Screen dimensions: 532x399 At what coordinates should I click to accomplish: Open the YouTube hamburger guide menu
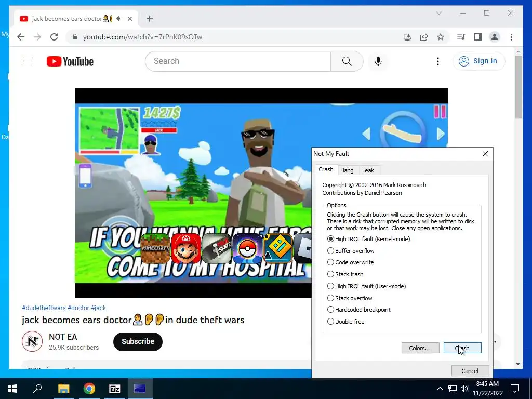pos(28,61)
